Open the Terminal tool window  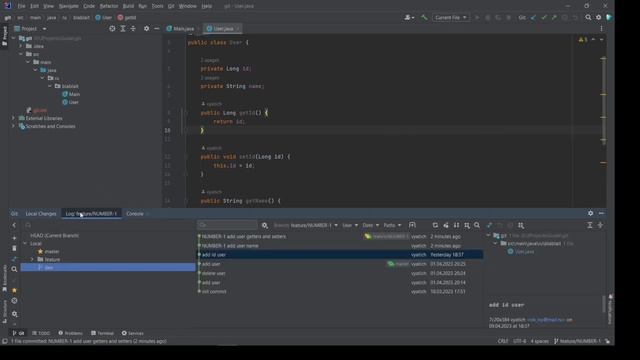point(102,333)
